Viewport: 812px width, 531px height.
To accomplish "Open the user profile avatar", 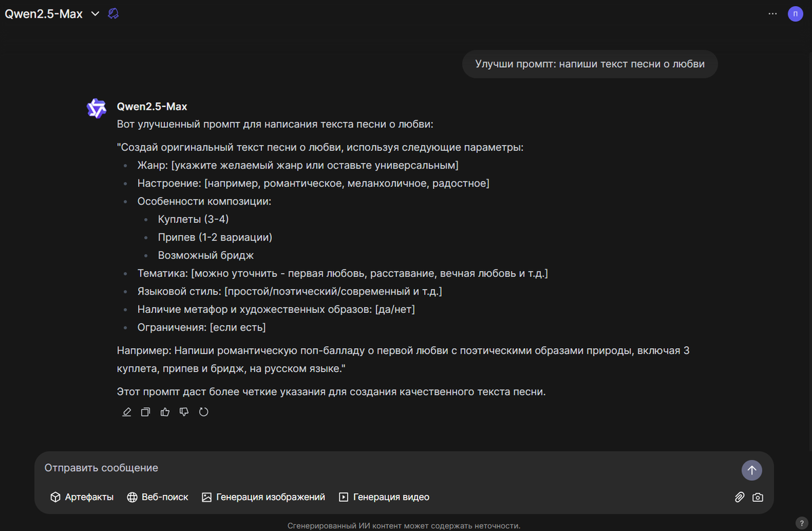I will coord(795,14).
